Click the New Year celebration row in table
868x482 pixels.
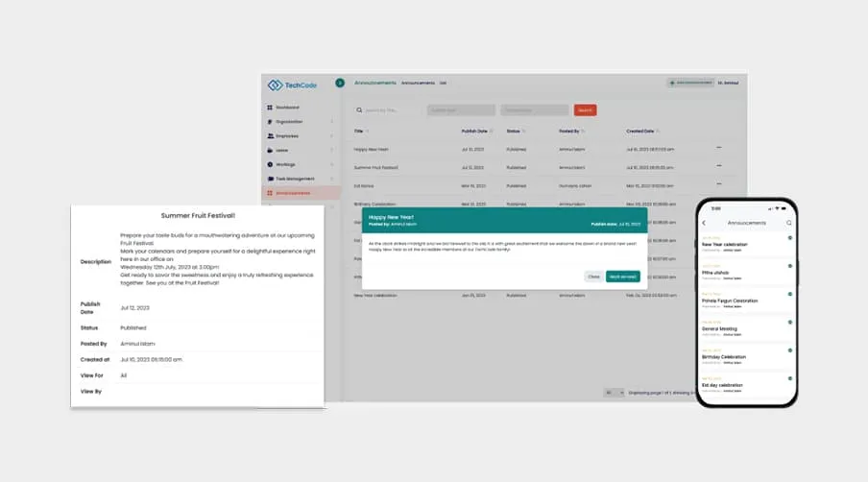coord(375,296)
